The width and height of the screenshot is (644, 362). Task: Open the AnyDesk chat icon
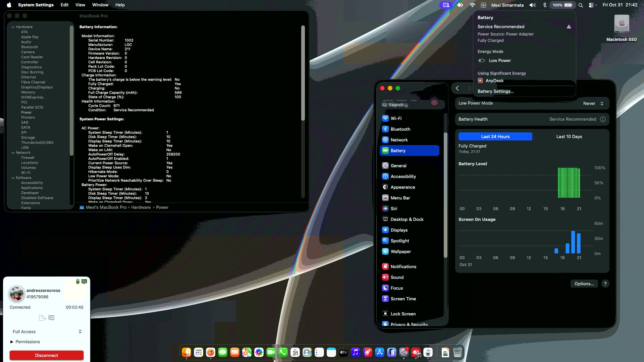(51, 318)
